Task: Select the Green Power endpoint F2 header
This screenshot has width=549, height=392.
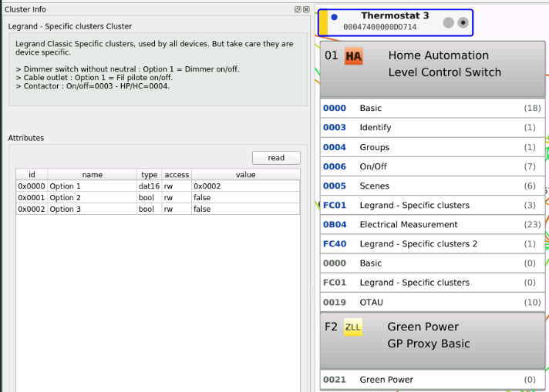Action: point(433,340)
